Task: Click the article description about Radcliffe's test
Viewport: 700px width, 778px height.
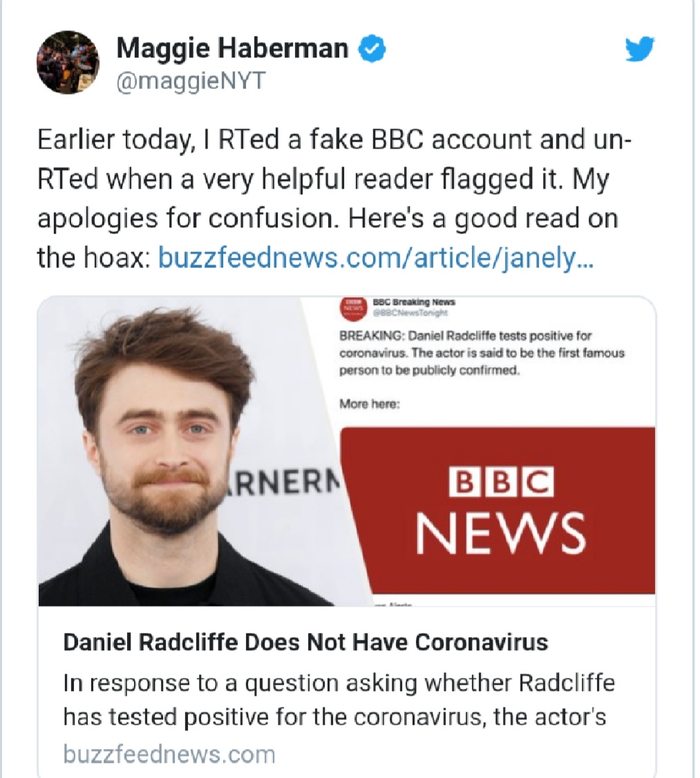Action: 339,700
